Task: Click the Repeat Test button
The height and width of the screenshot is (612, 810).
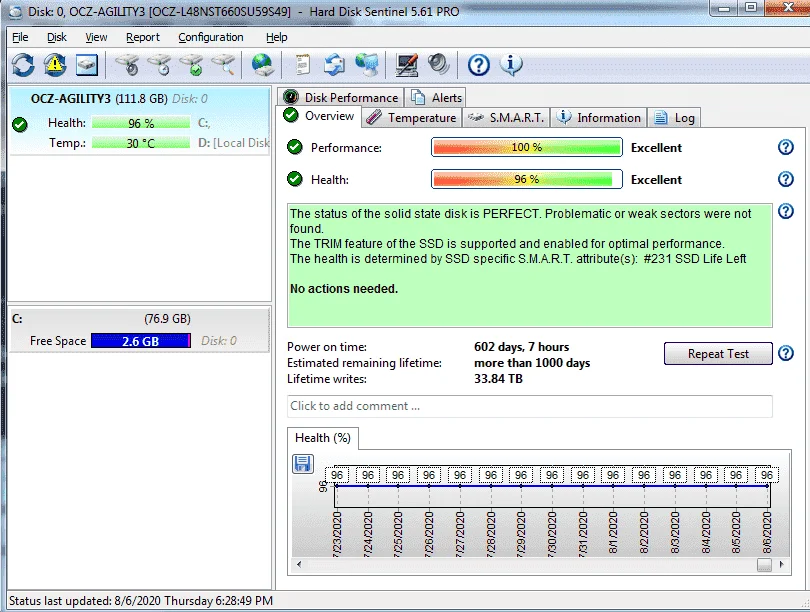Action: pos(718,354)
